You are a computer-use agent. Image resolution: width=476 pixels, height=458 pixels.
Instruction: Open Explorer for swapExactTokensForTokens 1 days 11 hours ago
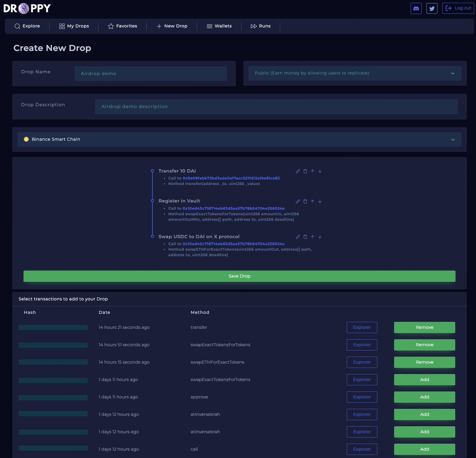(362, 380)
